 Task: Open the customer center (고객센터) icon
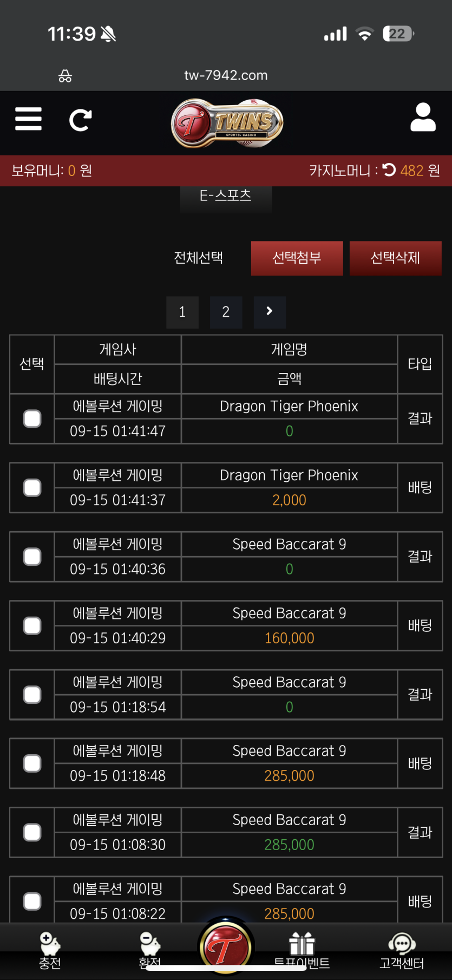tap(402, 950)
